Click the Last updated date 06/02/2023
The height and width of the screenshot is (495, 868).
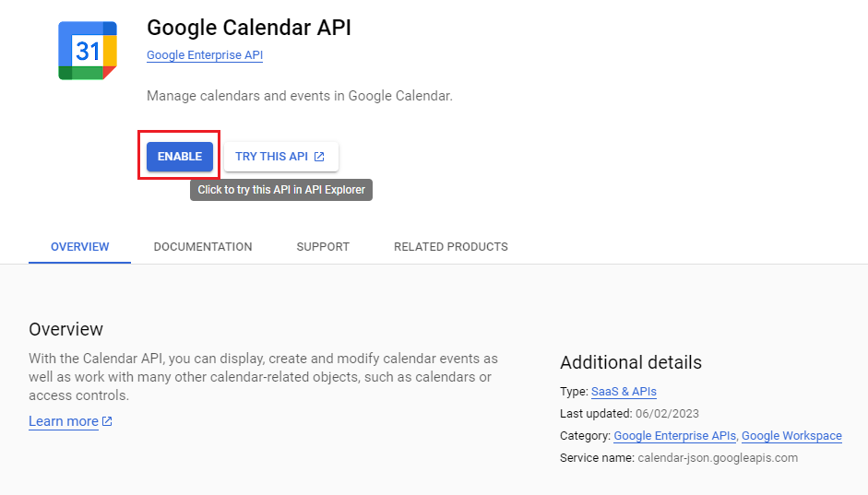click(667, 414)
